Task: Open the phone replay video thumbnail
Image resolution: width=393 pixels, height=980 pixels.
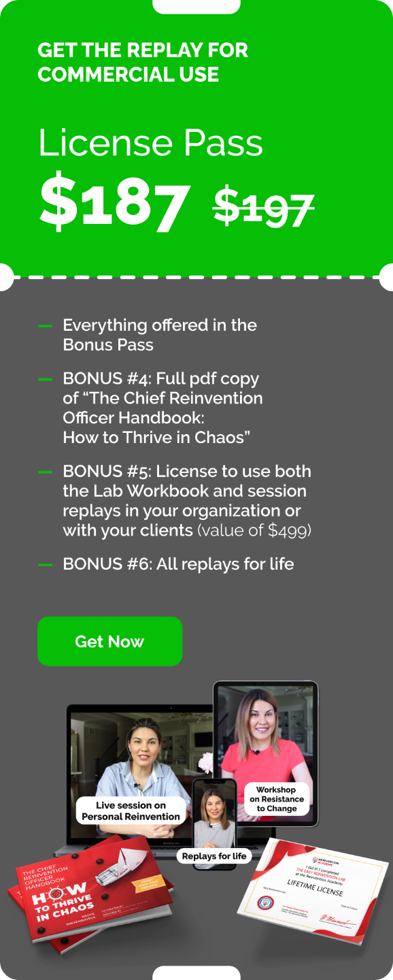Action: [x=215, y=815]
